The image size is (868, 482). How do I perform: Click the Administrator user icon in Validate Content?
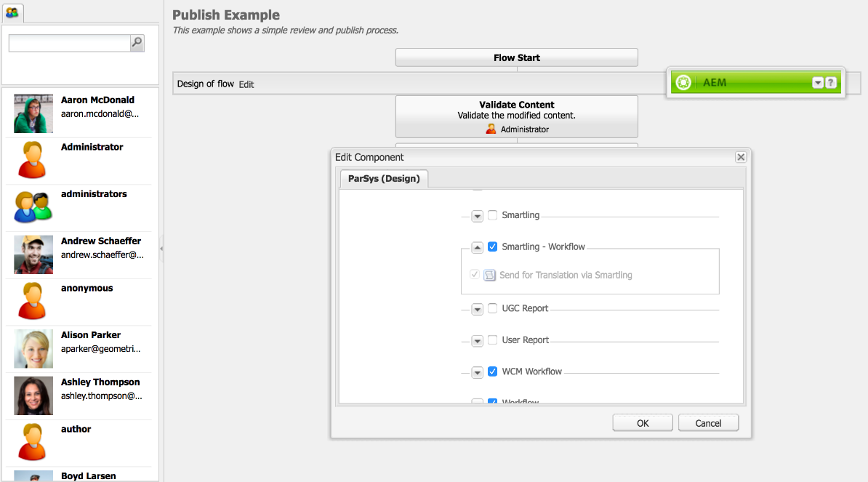[491, 129]
